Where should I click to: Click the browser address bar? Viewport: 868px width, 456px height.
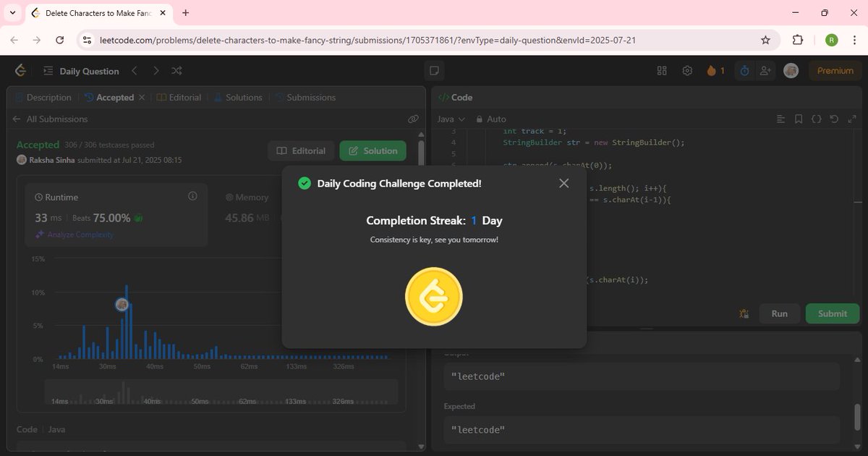point(427,41)
